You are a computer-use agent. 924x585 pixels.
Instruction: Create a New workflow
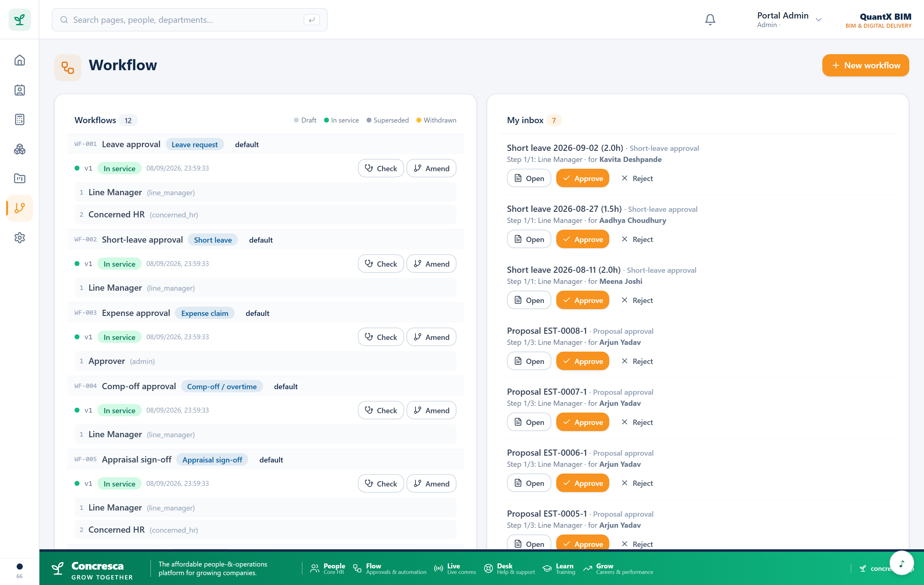(x=865, y=65)
